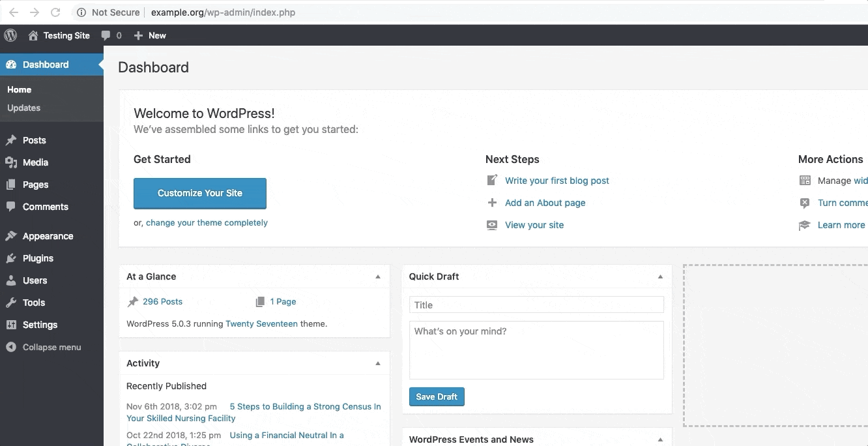Click the Plugins plug icon in sidebar
The width and height of the screenshot is (868, 446).
point(11,258)
